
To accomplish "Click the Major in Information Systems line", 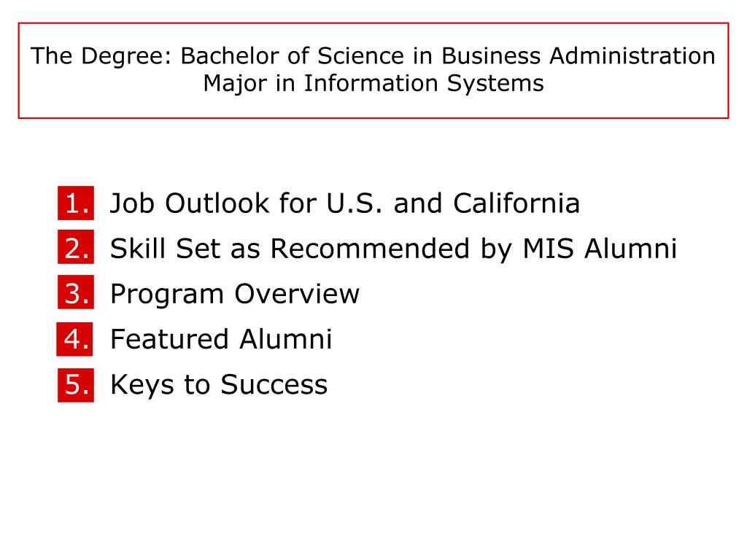I will coord(373,83).
